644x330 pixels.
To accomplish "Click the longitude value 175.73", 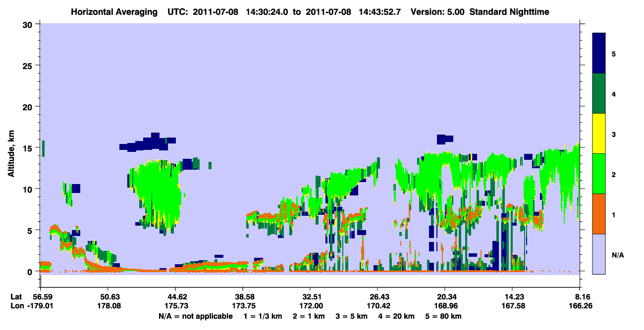I will tap(175, 306).
